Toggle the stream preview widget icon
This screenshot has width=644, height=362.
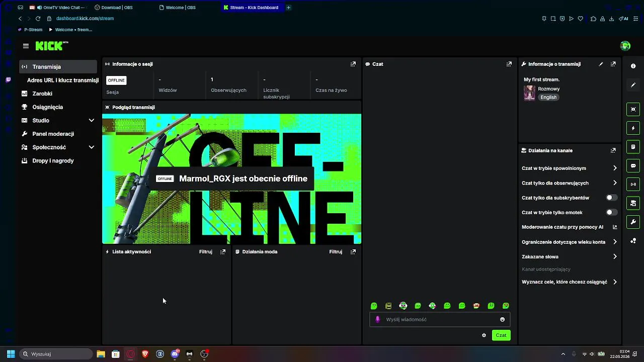pyautogui.click(x=633, y=109)
